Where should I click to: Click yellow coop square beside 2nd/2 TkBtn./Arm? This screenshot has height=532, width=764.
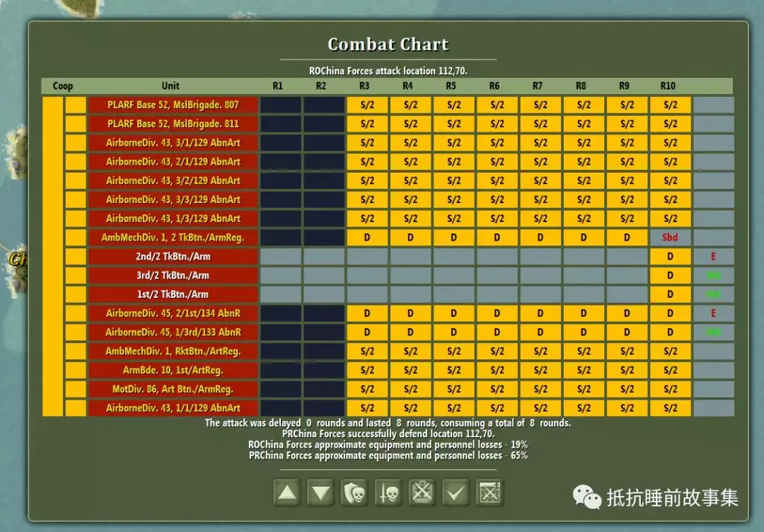[x=76, y=257]
